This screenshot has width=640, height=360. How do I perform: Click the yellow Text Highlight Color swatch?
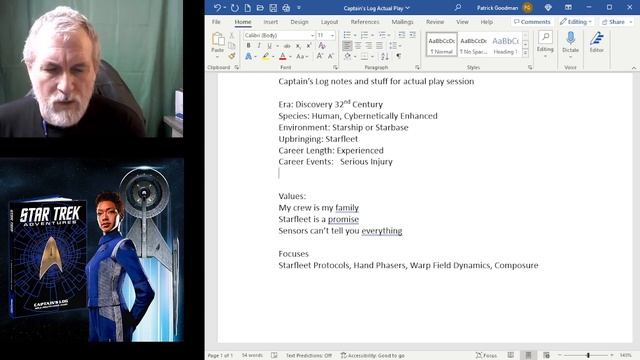click(266, 56)
